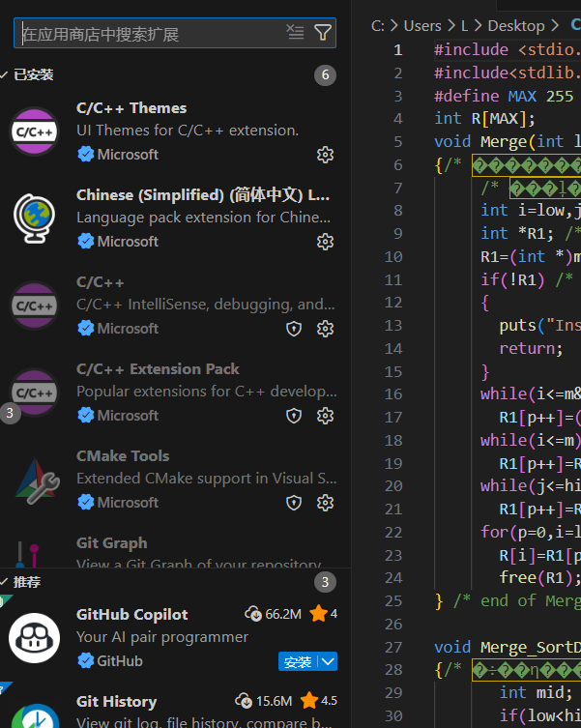Click Git History download count icon
The height and width of the screenshot is (728, 581).
[x=244, y=701]
